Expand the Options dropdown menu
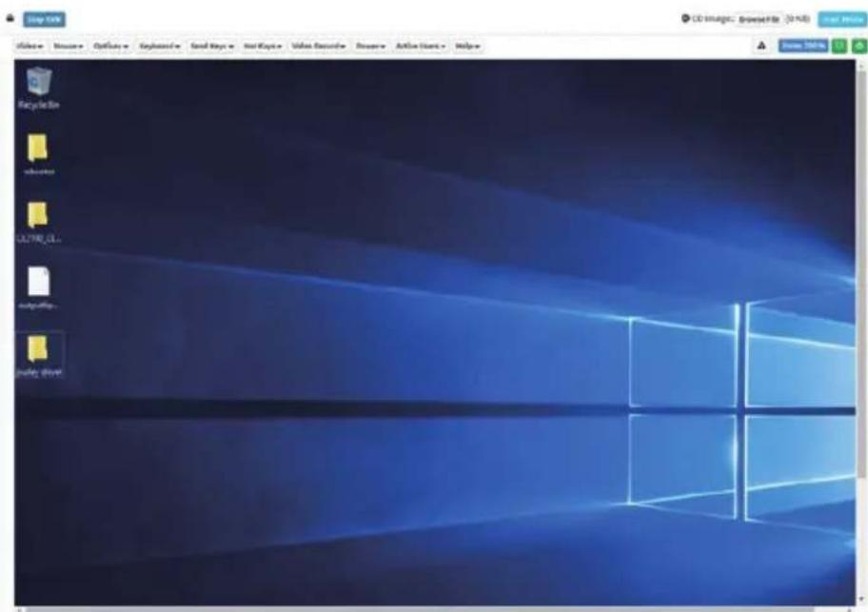The width and height of the screenshot is (868, 612). click(110, 46)
